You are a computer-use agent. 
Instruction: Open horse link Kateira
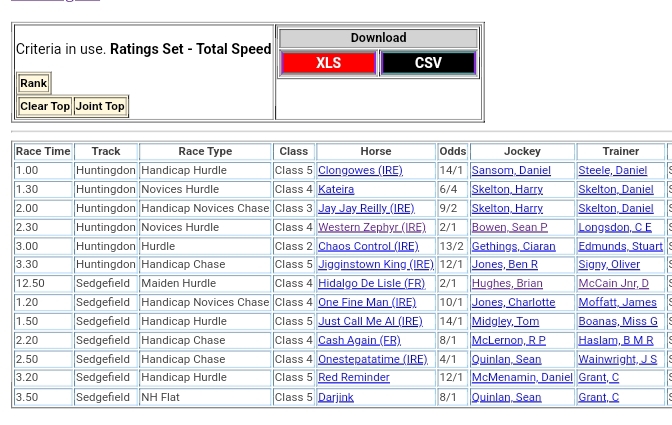(x=335, y=189)
